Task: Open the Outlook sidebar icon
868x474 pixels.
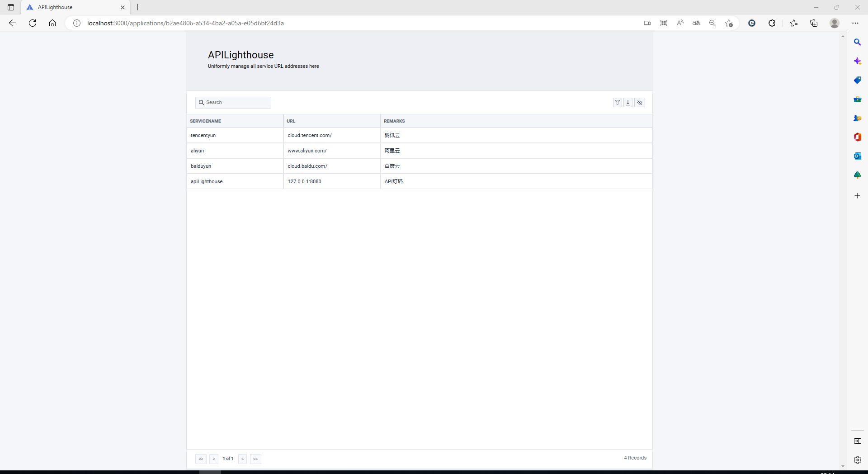Action: 858,156
